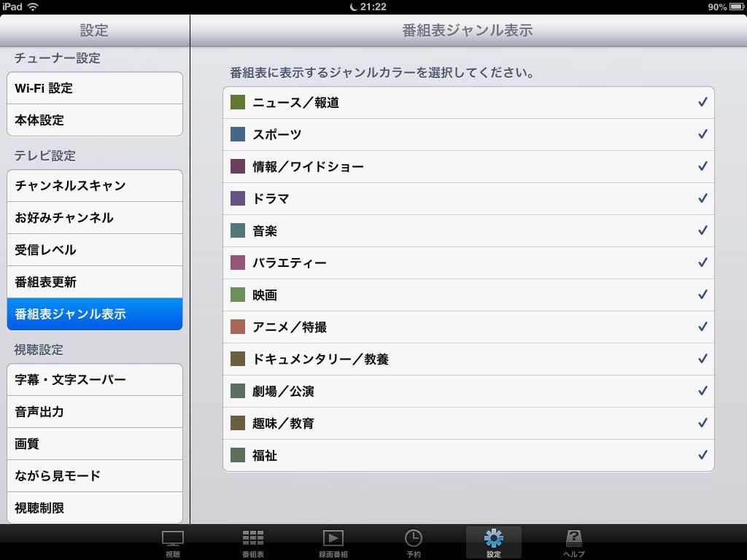
Task: Open チャンネルスキャン settings item
Action: pos(95,186)
